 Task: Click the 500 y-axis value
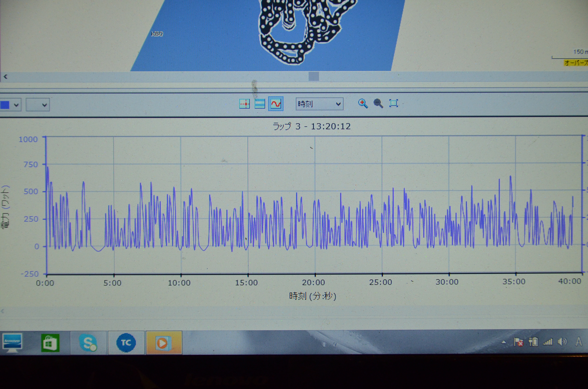(31, 192)
